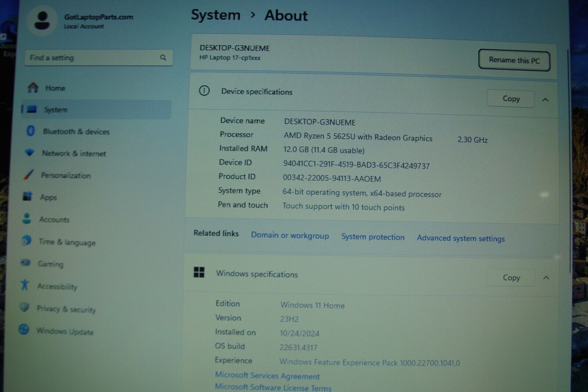Click the System type 64-bit value
Viewport: 588px width, 392px height.
click(362, 193)
